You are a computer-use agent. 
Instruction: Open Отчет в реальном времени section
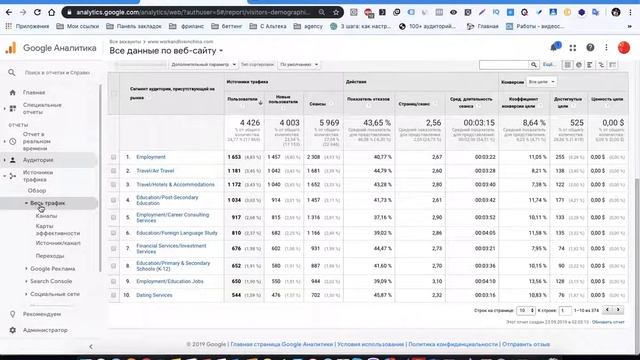click(37, 141)
